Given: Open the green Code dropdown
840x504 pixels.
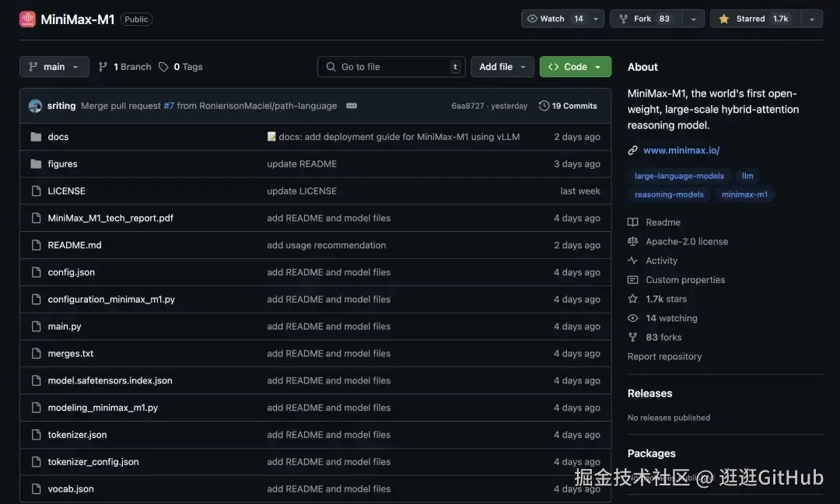Looking at the screenshot, I should coord(576,67).
